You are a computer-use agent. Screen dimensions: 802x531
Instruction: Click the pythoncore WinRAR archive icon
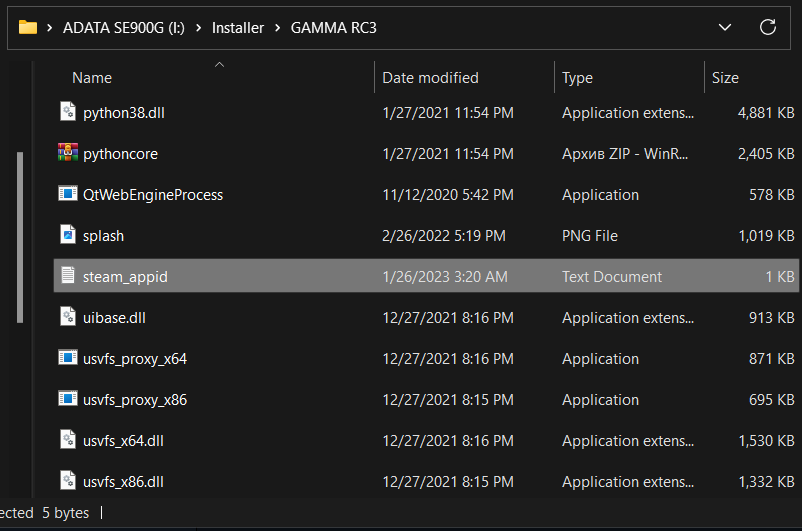point(67,154)
